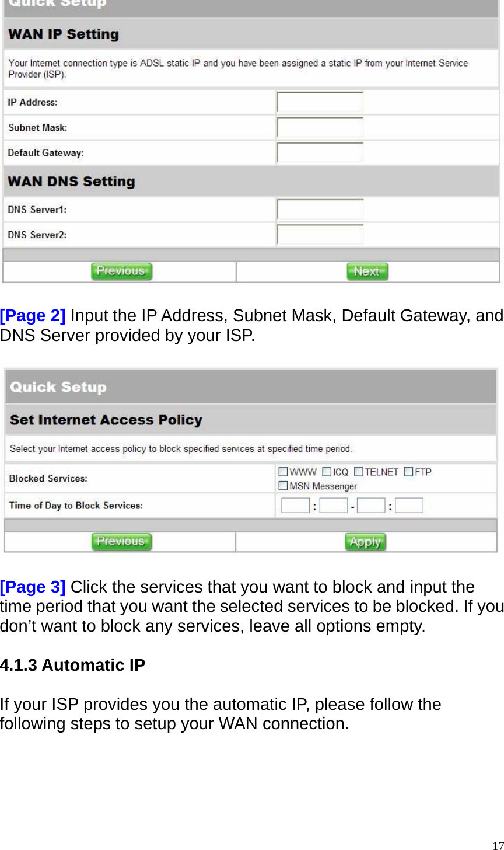The image size is (504, 850).
Task: Click the DNS Server2 input field
Action: pyautogui.click(x=319, y=234)
